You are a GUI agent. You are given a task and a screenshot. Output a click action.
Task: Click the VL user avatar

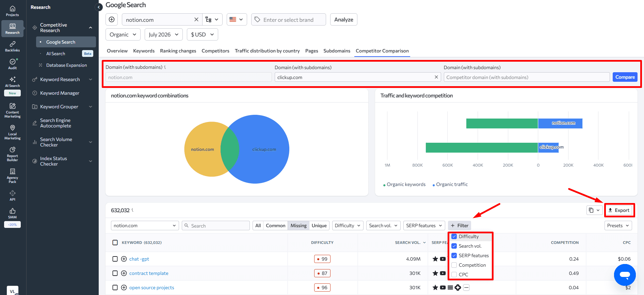pos(12,291)
